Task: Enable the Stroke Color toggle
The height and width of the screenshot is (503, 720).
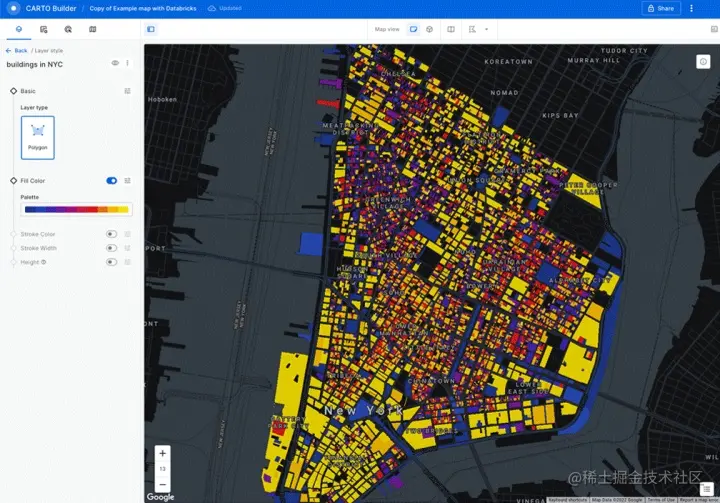Action: click(x=112, y=234)
